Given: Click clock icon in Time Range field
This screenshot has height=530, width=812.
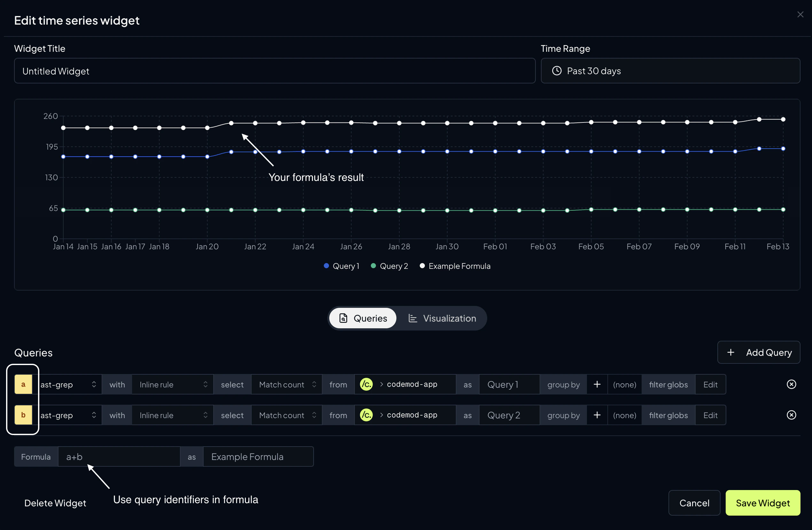Looking at the screenshot, I should point(557,71).
